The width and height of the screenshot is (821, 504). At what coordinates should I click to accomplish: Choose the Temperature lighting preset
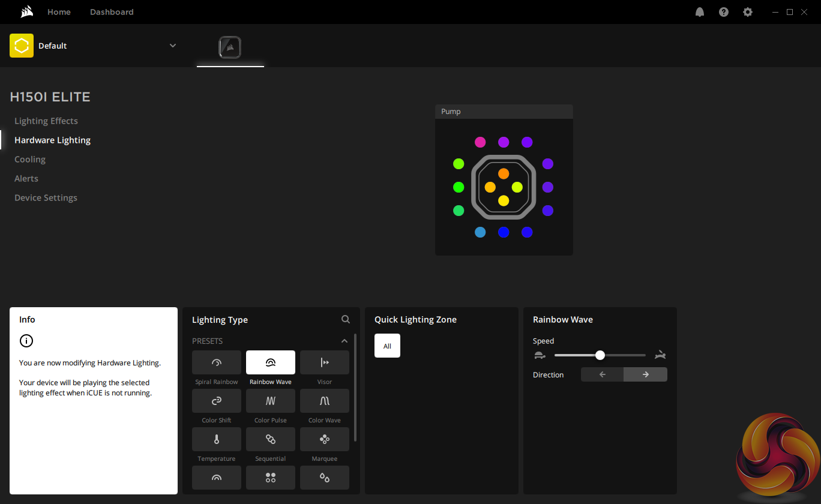pyautogui.click(x=217, y=439)
